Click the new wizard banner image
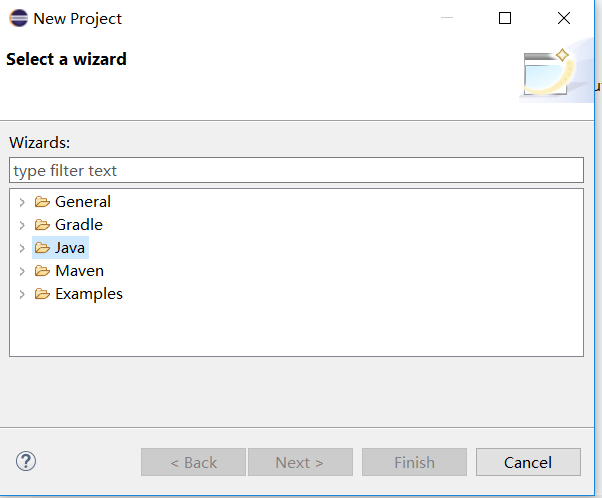The width and height of the screenshot is (602, 498). [556, 71]
